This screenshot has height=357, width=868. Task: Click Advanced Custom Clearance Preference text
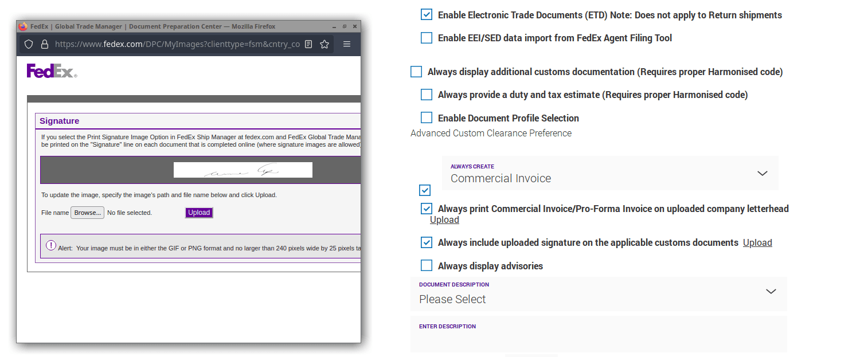click(x=491, y=133)
